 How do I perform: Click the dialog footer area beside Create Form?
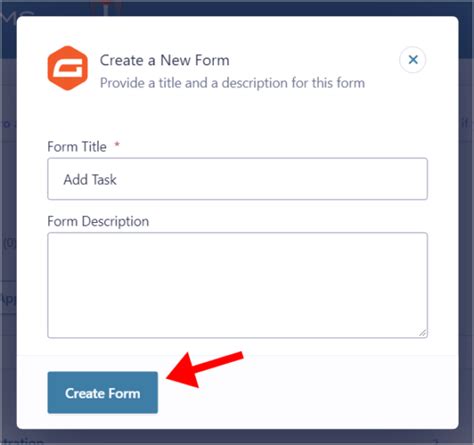[x=300, y=393]
